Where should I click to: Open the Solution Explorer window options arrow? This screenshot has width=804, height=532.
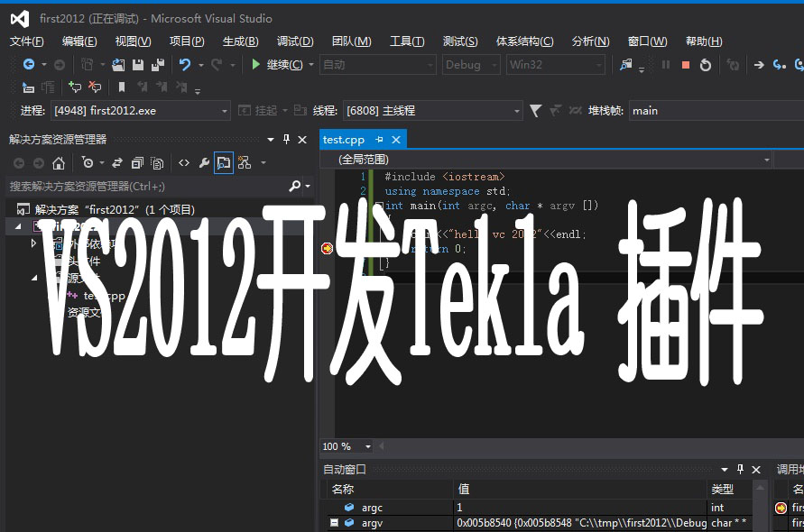(270, 140)
